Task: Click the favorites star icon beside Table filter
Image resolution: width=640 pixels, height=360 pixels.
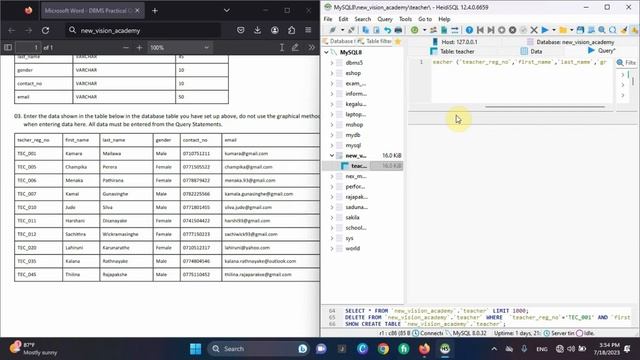Action: tap(398, 42)
